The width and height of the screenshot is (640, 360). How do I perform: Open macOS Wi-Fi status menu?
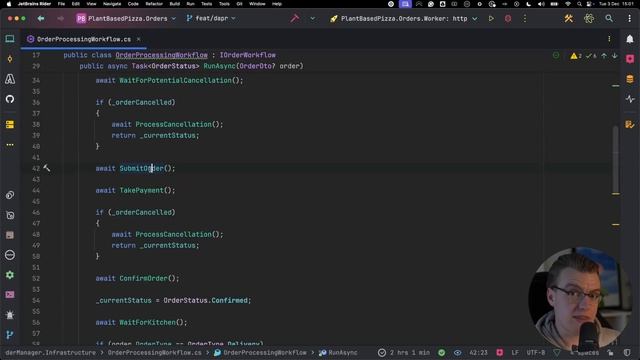tap(568, 4)
